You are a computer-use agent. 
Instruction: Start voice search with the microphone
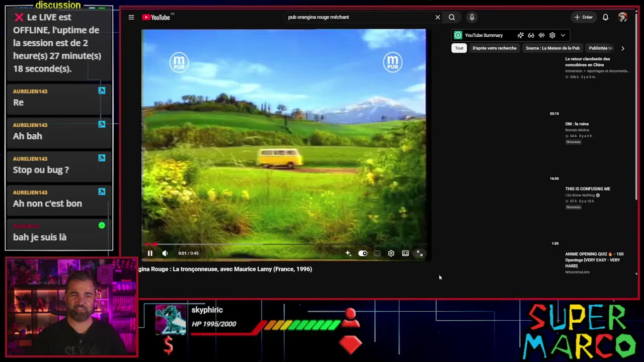tap(472, 17)
